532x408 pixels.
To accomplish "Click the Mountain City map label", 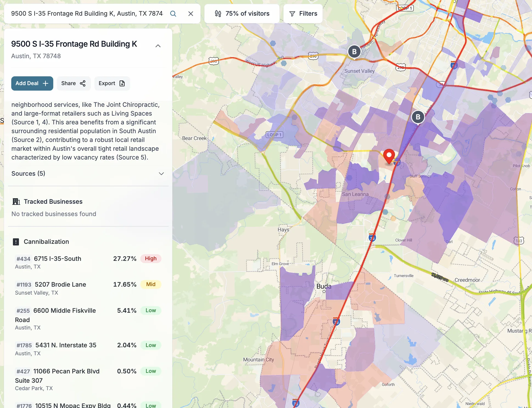I will 259,360.
